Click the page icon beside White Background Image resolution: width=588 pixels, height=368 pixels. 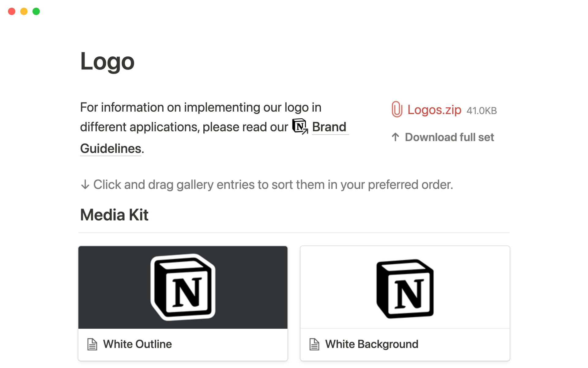(x=314, y=344)
